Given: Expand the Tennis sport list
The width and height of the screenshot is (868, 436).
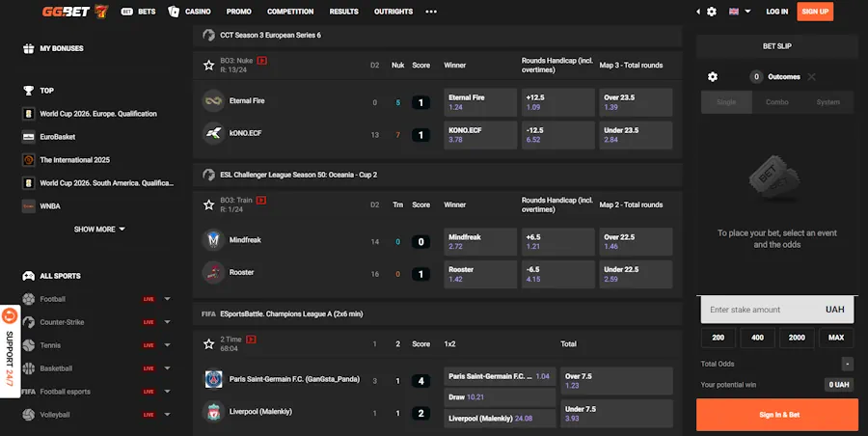Looking at the screenshot, I should click(167, 345).
